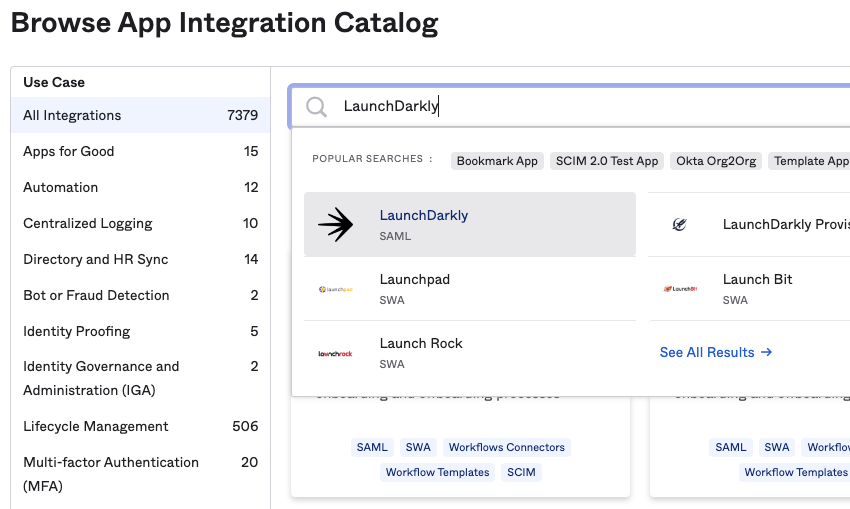The width and height of the screenshot is (850, 509).
Task: Click the Launch Bit app logo
Action: pyautogui.click(x=679, y=289)
